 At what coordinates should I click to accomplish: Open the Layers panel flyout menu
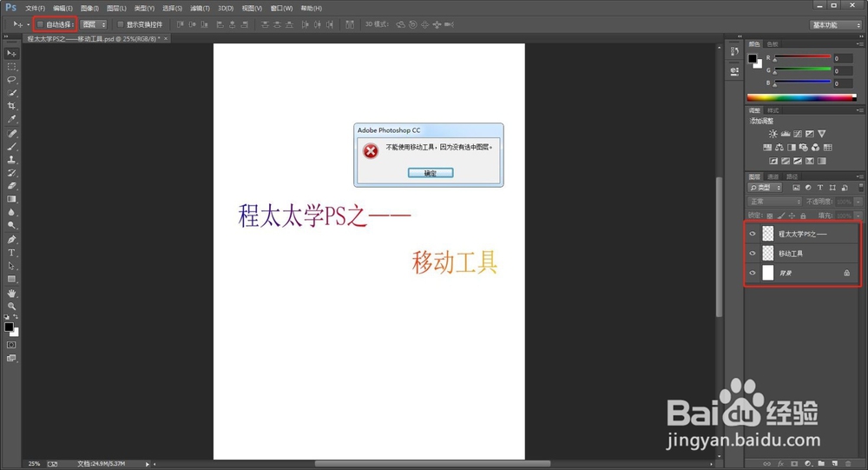tap(859, 177)
